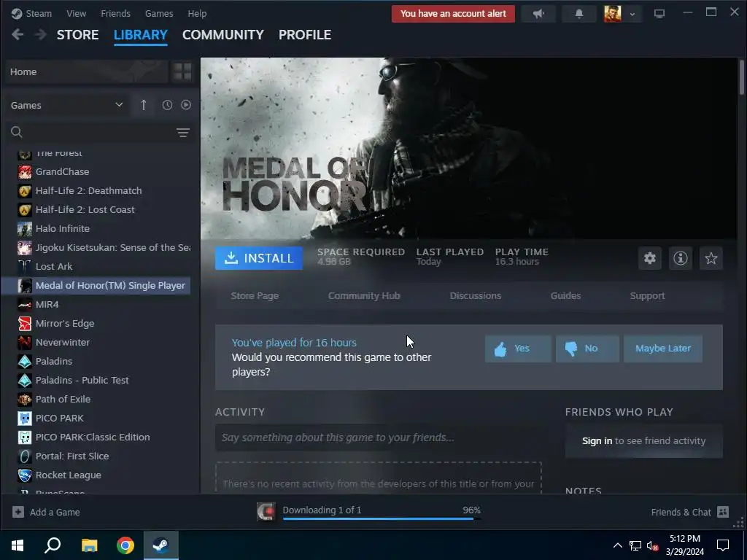Viewport: 747px width, 560px height.
Task: Show game info icon
Action: coord(681,258)
